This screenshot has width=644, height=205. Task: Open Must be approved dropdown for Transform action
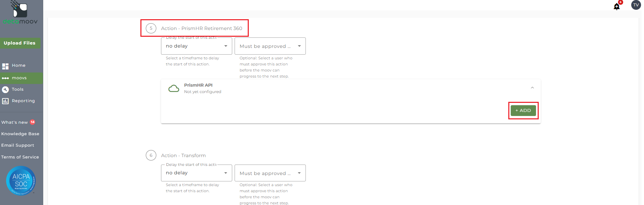[270, 173]
